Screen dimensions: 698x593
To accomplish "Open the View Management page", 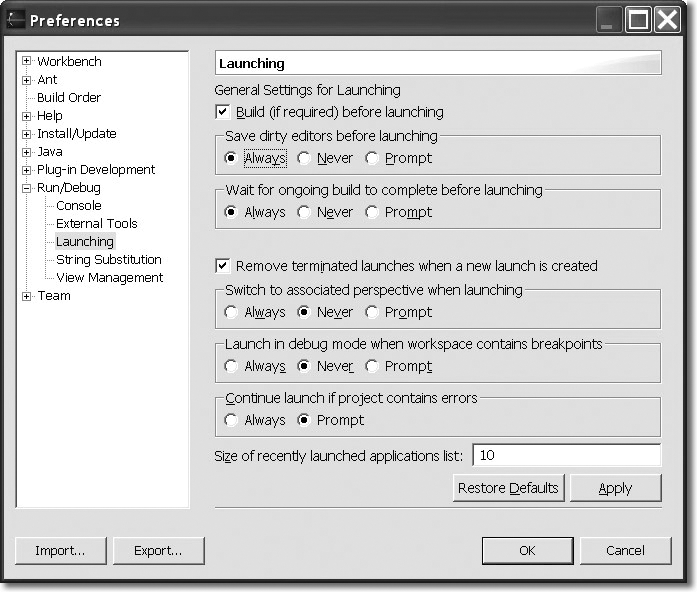I will tap(109, 278).
